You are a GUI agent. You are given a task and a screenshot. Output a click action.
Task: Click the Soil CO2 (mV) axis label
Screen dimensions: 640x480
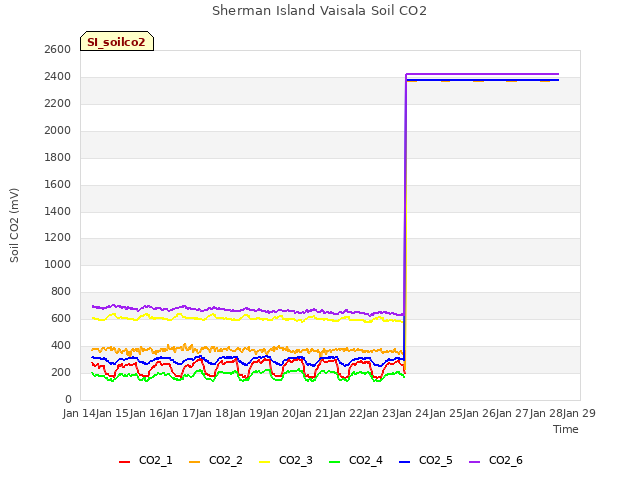click(x=14, y=225)
